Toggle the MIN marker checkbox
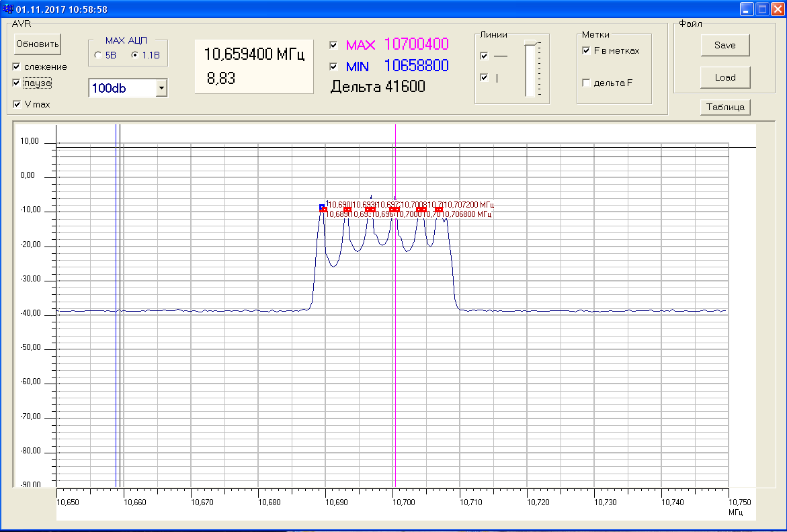 point(333,66)
